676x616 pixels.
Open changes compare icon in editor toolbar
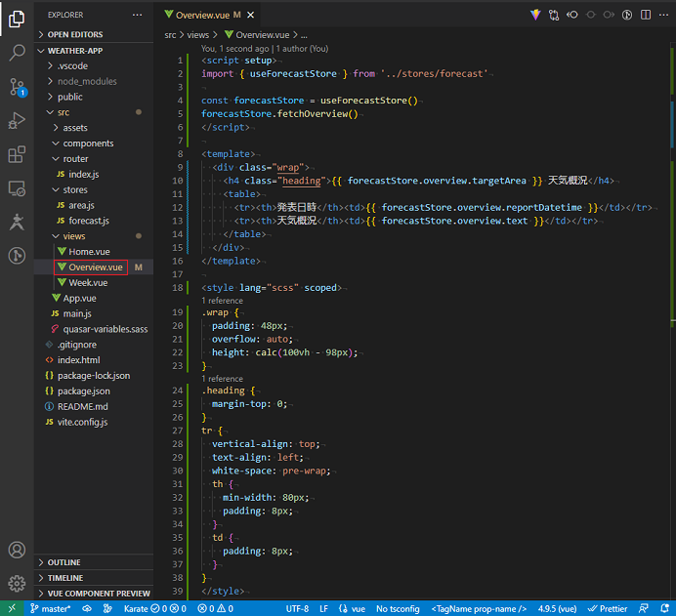[x=554, y=15]
